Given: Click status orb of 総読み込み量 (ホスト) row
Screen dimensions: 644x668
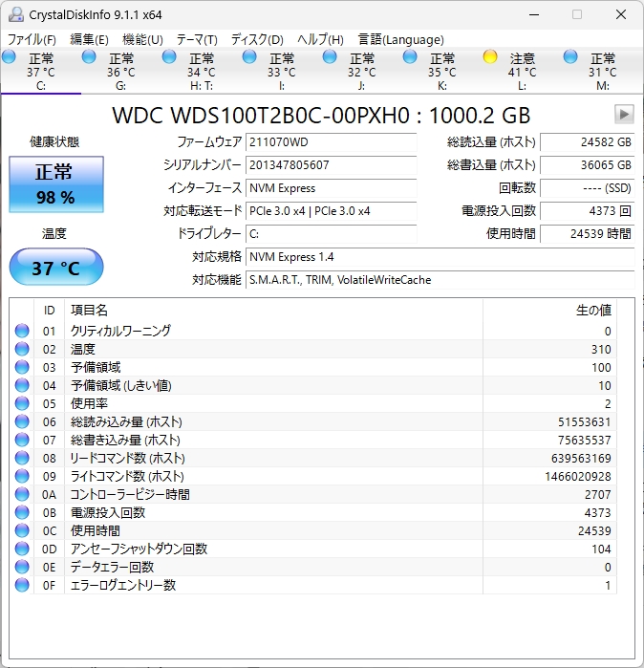Looking at the screenshot, I should click(22, 421).
